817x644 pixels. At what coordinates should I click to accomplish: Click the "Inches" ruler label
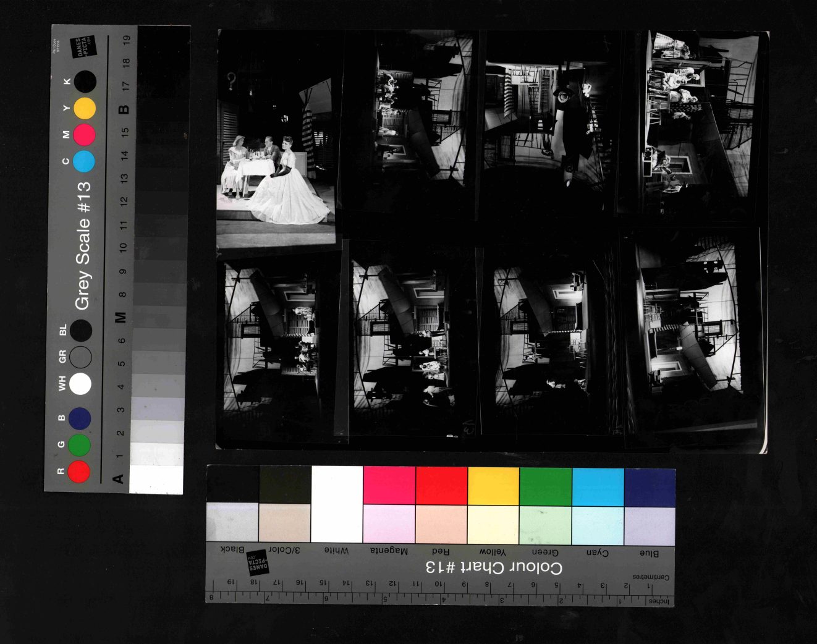pyautogui.click(x=658, y=601)
